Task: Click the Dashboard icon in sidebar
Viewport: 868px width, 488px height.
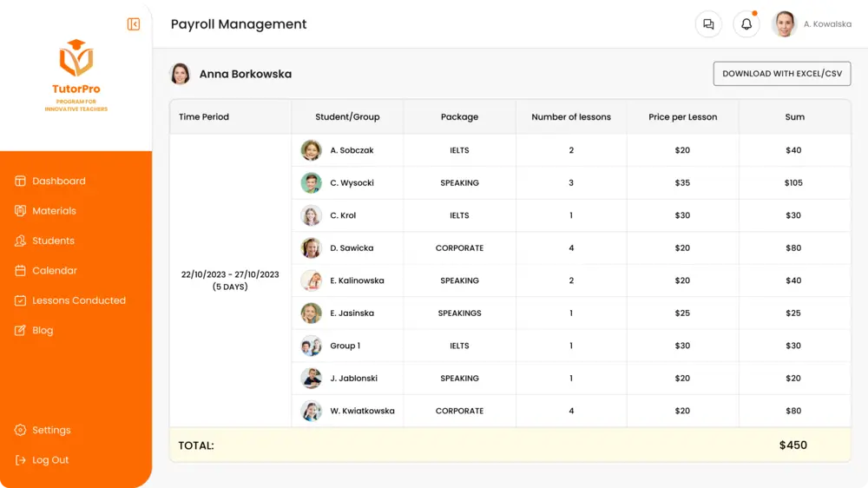Action: point(21,181)
